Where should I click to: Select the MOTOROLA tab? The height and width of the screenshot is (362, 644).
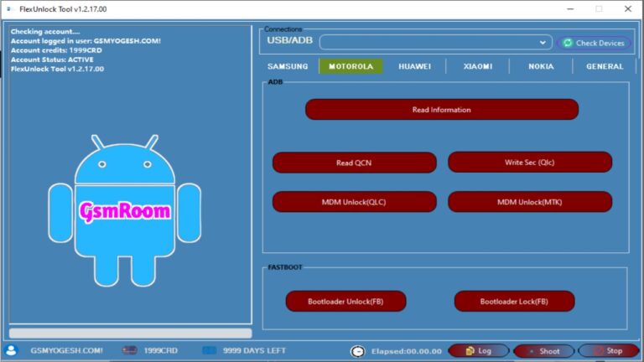(351, 66)
